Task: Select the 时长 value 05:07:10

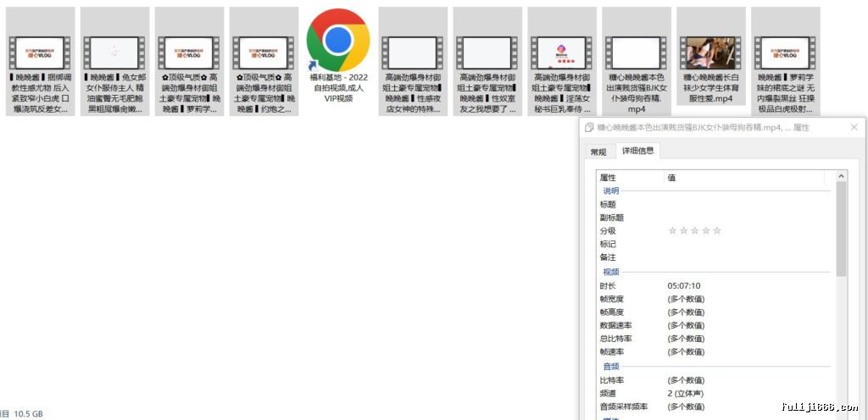Action: pyautogui.click(x=684, y=285)
